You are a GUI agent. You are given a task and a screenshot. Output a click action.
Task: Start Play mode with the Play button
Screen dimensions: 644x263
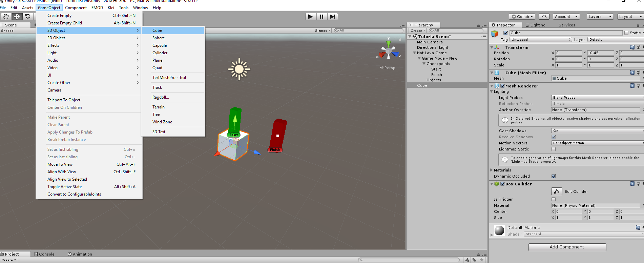pos(311,17)
